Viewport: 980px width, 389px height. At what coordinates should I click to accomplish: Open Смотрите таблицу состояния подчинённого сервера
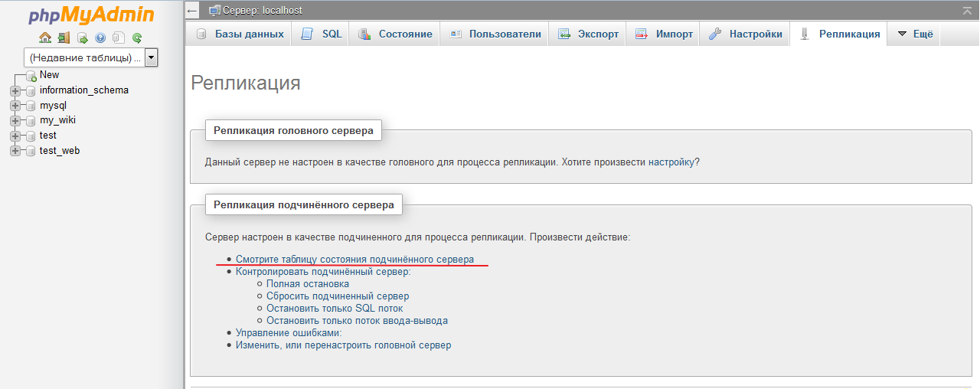tap(354, 260)
